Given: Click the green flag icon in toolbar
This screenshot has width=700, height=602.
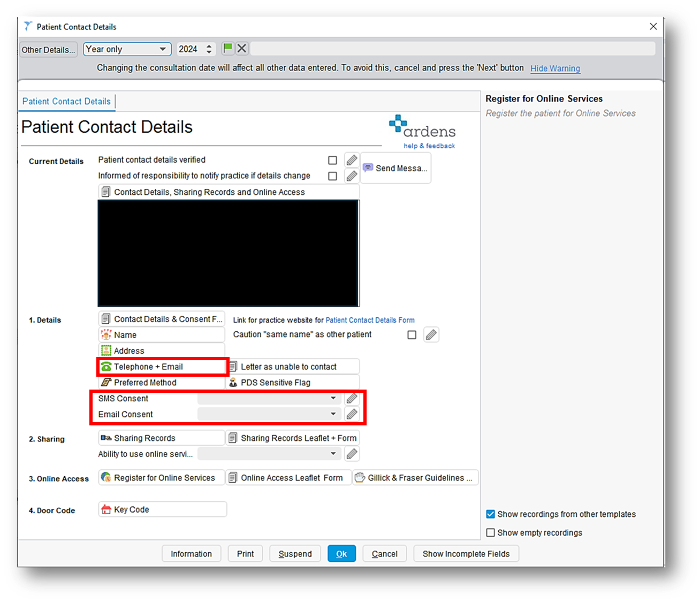Looking at the screenshot, I should (228, 49).
